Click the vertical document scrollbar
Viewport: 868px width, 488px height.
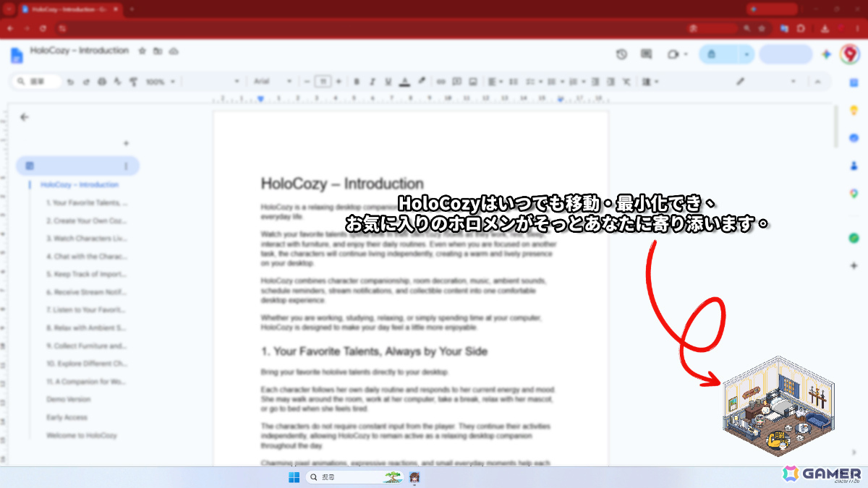click(835, 127)
